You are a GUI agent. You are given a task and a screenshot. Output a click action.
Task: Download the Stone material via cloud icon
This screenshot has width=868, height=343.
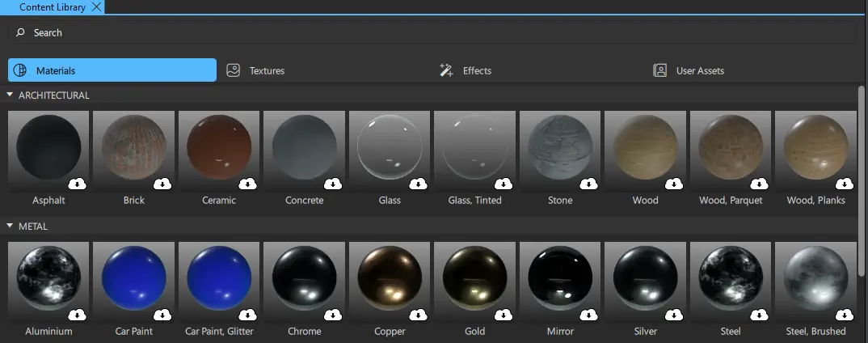click(588, 184)
